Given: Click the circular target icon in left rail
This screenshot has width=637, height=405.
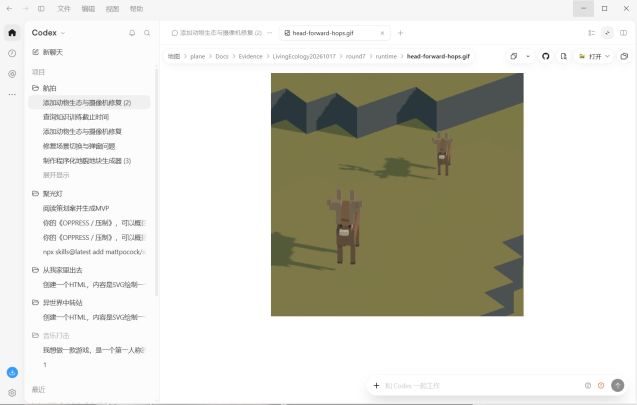Looking at the screenshot, I should point(12,74).
